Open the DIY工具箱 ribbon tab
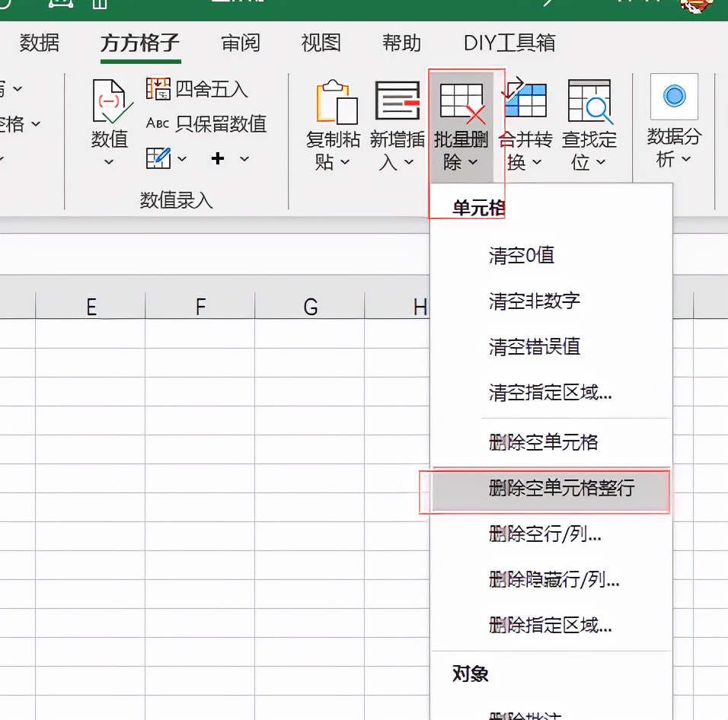 coord(511,43)
